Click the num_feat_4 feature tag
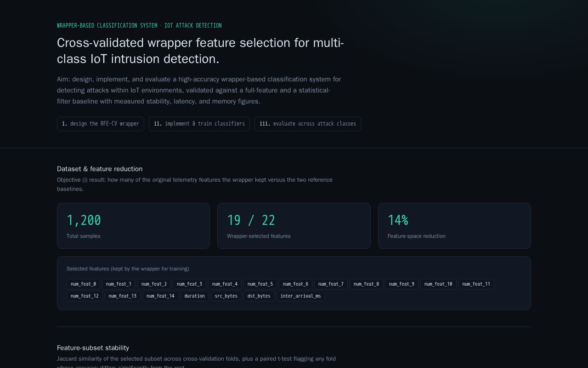This screenshot has width=588, height=368. tap(225, 284)
